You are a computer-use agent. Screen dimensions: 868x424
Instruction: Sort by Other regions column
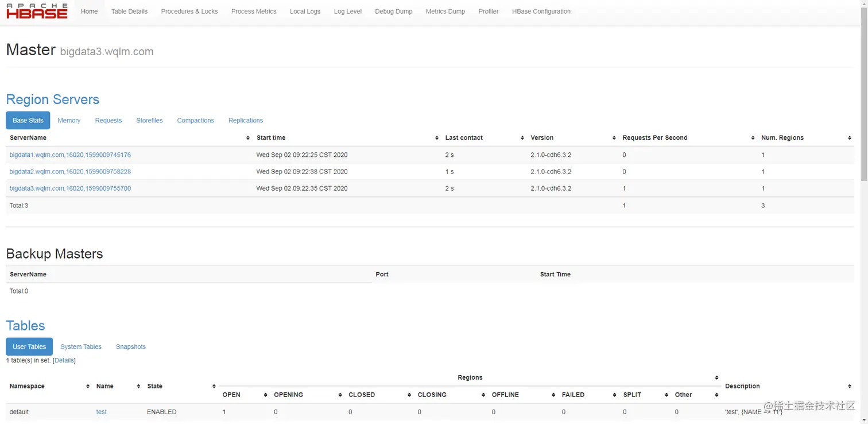696,395
